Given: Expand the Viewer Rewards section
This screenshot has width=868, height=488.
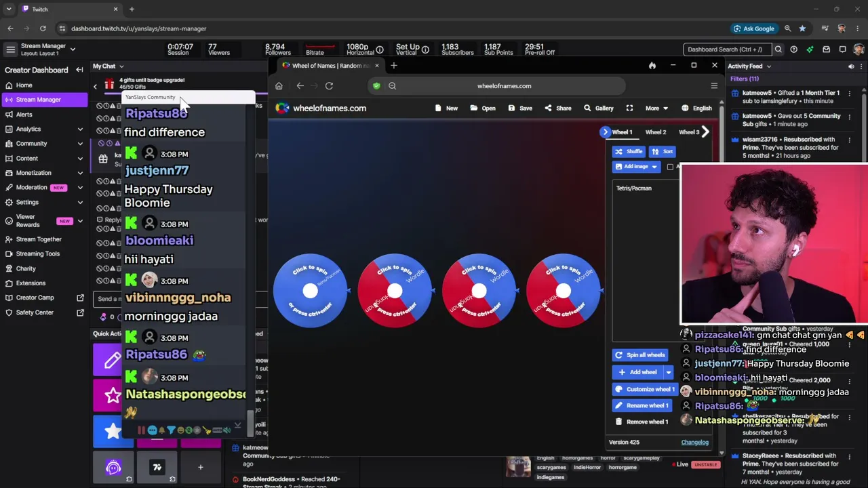Looking at the screenshot, I should [80, 221].
